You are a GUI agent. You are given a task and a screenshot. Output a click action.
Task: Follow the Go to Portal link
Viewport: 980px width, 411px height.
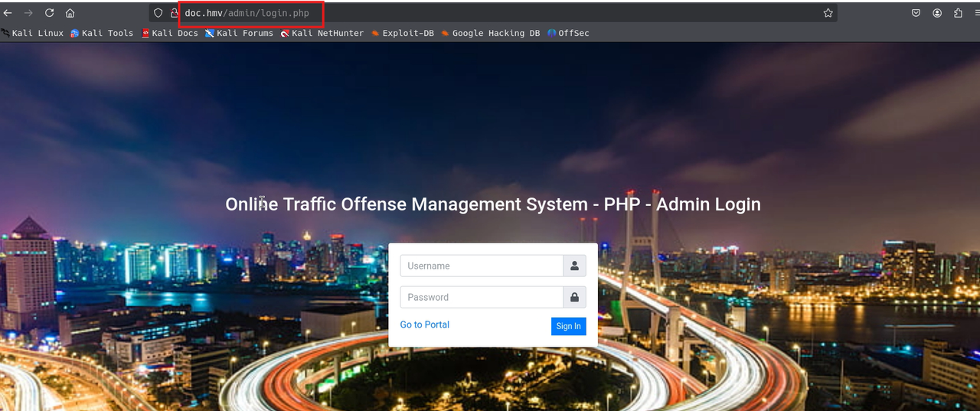pyautogui.click(x=424, y=325)
